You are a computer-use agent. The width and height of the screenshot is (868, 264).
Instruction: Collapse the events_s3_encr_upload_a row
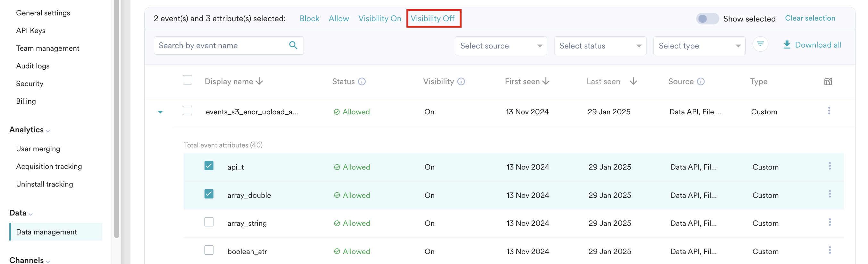160,112
